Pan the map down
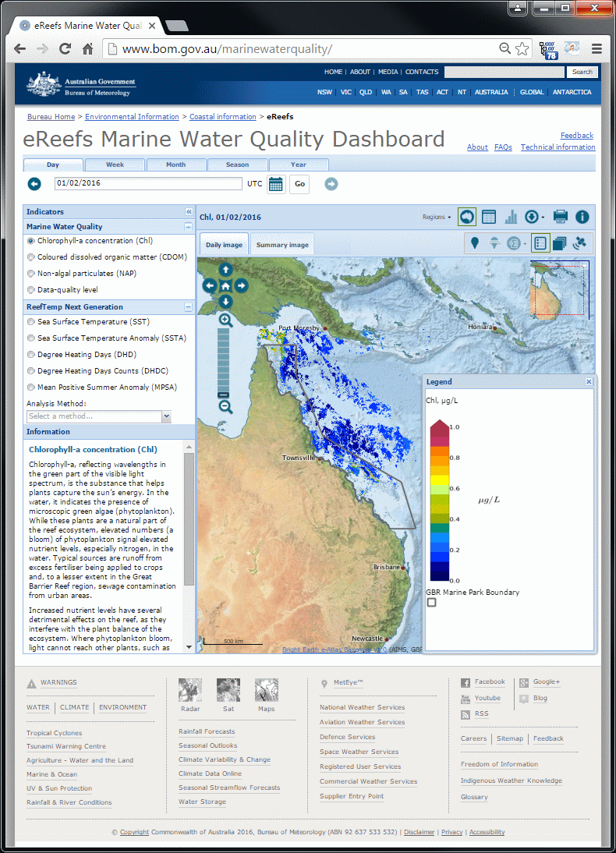Screen dimensions: 616x853 pyautogui.click(x=225, y=302)
